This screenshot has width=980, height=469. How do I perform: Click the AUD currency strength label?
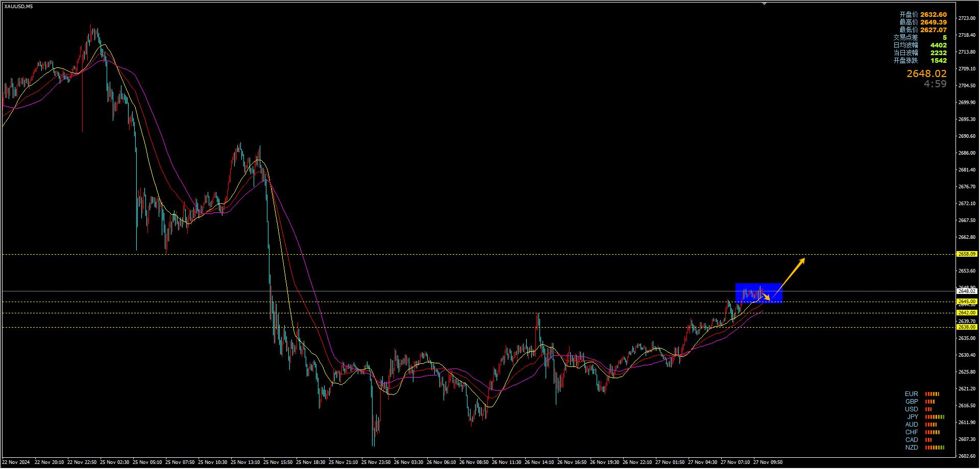[x=911, y=425]
